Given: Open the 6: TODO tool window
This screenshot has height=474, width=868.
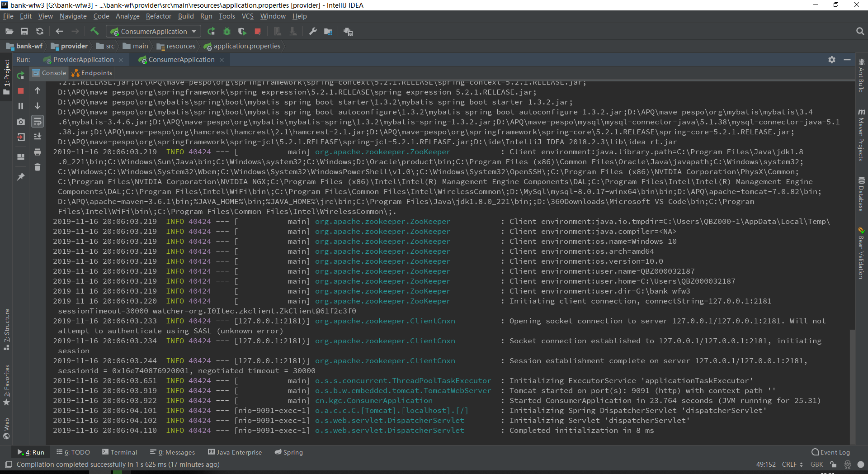Looking at the screenshot, I should coord(73,452).
